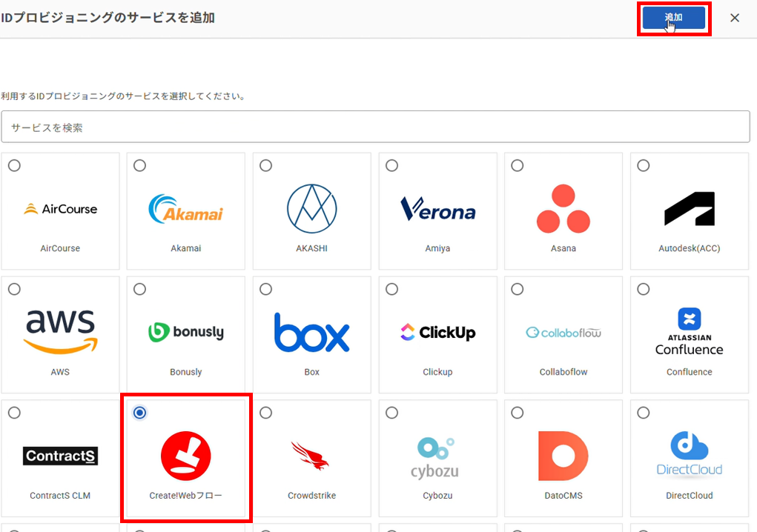The height and width of the screenshot is (532, 757).
Task: Click the Crowdstrike falcon logo
Action: click(x=310, y=456)
